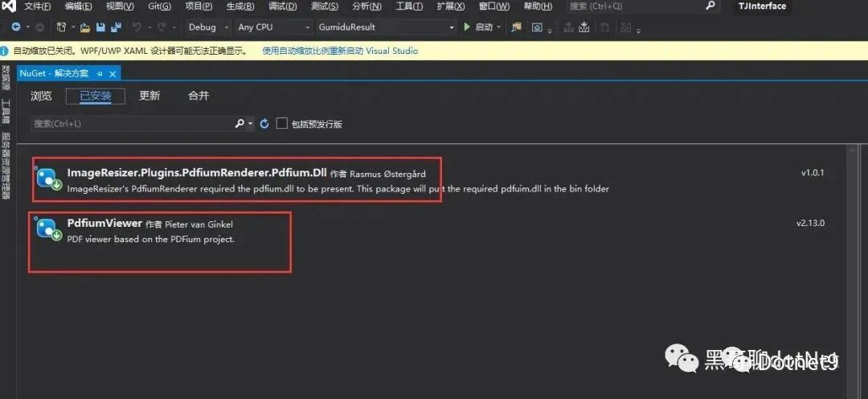Viewport: 868px width, 399px height.
Task: Click the Visual Studio logo icon
Action: [8, 6]
